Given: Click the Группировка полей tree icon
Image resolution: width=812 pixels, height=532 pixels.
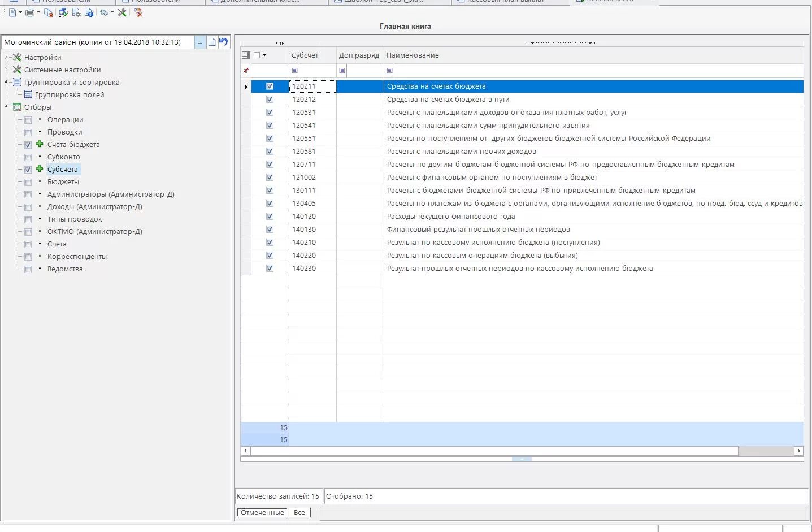Looking at the screenshot, I should (28, 94).
